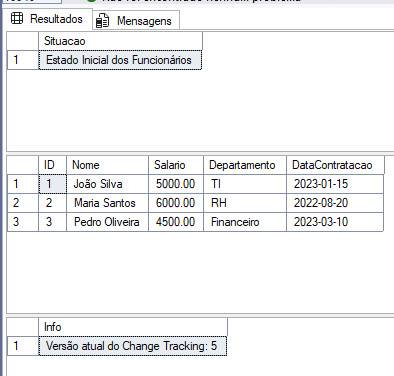Click the Departamento column header
The width and height of the screenshot is (394, 376).
click(245, 165)
